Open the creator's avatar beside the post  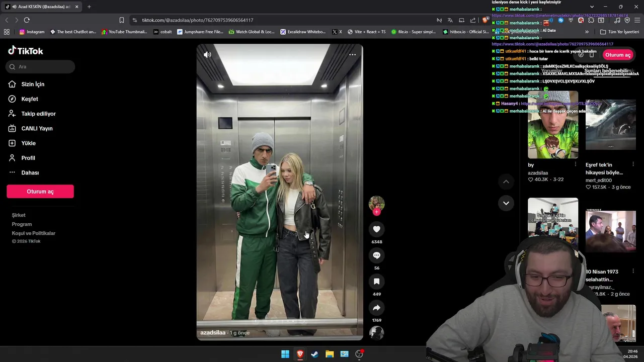click(376, 203)
